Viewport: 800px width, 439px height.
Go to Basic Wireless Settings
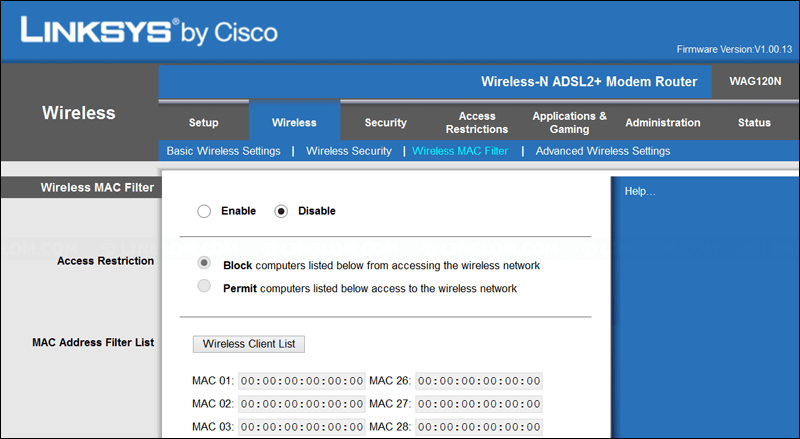click(223, 151)
